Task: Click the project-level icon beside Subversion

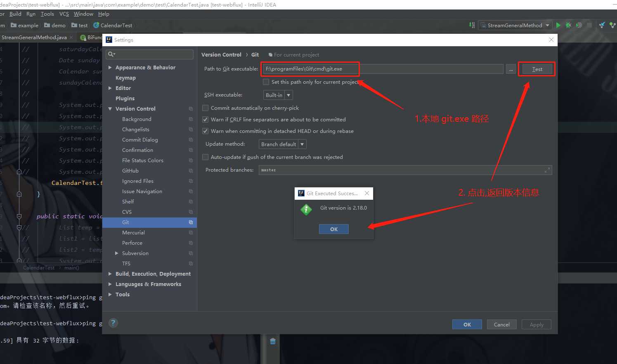Action: pyautogui.click(x=191, y=253)
